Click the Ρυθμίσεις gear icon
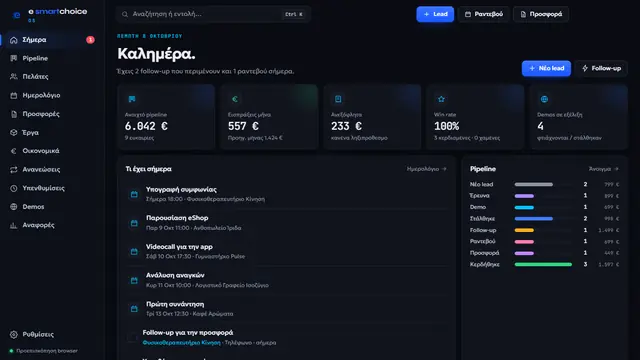The width and height of the screenshot is (640, 360). point(13,335)
